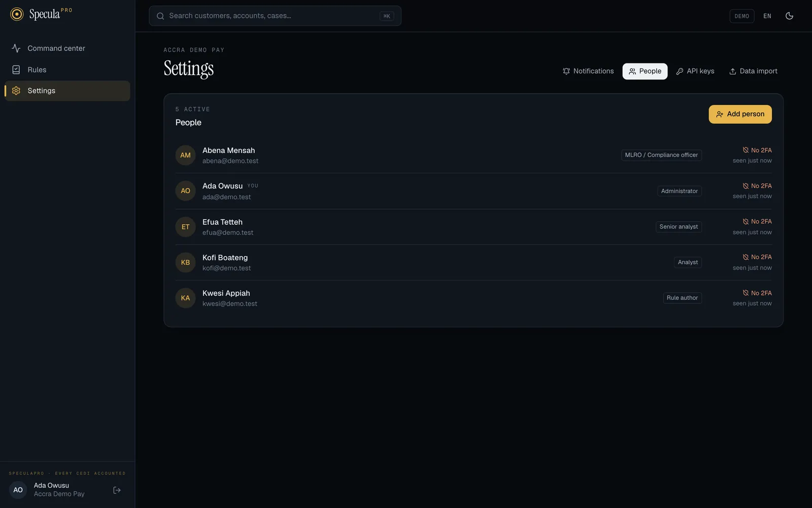Click the Add person button
Image resolution: width=812 pixels, height=508 pixels.
[740, 114]
